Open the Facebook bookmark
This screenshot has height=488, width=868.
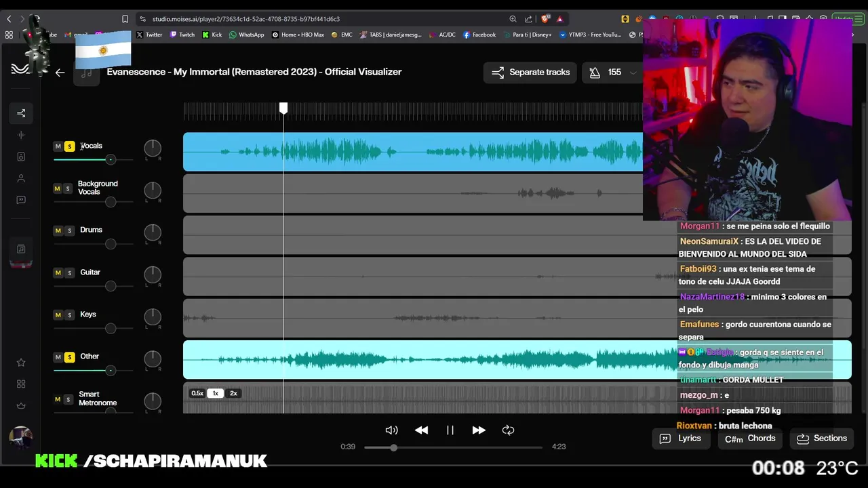tap(479, 35)
